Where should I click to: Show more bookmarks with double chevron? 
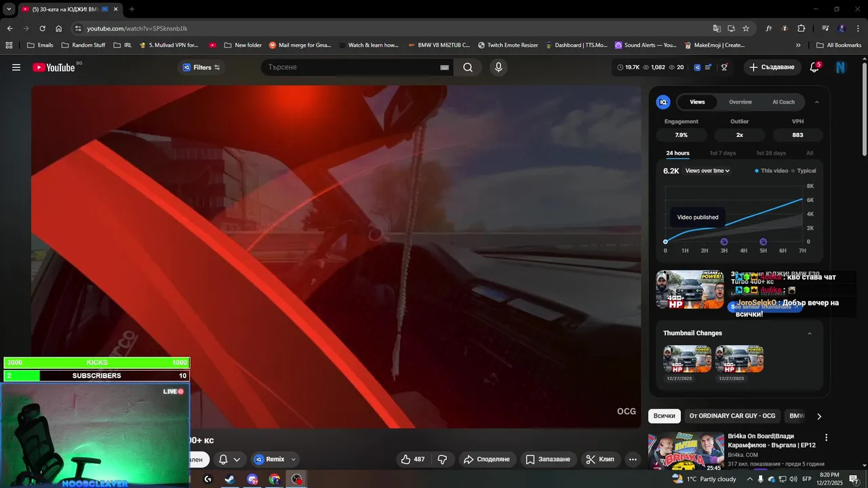coord(798,45)
